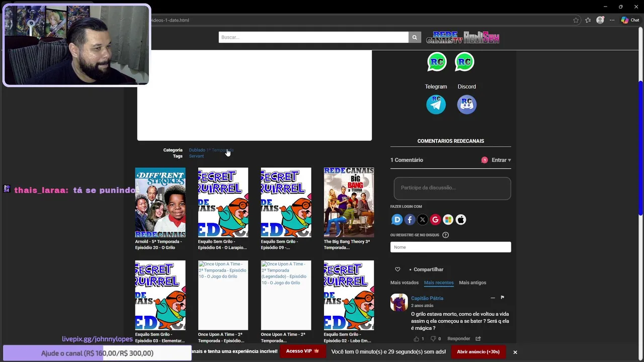Open browser settings and more menu

612,20
